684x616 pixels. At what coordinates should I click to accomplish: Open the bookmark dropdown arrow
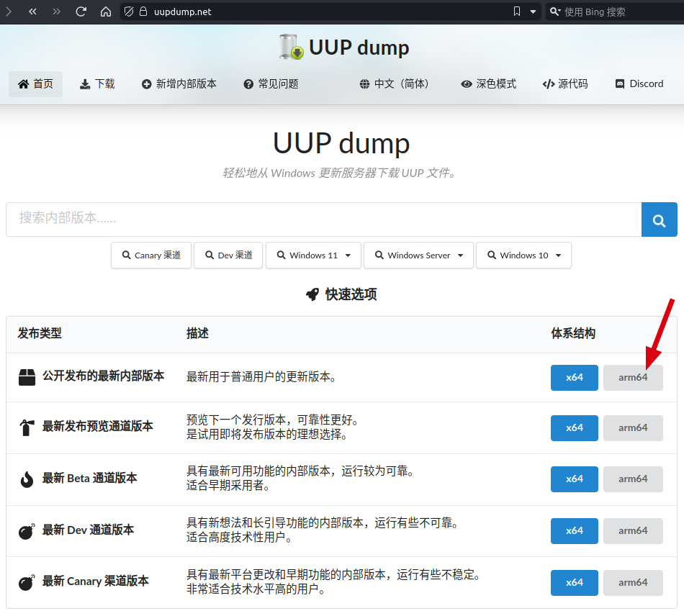point(533,12)
